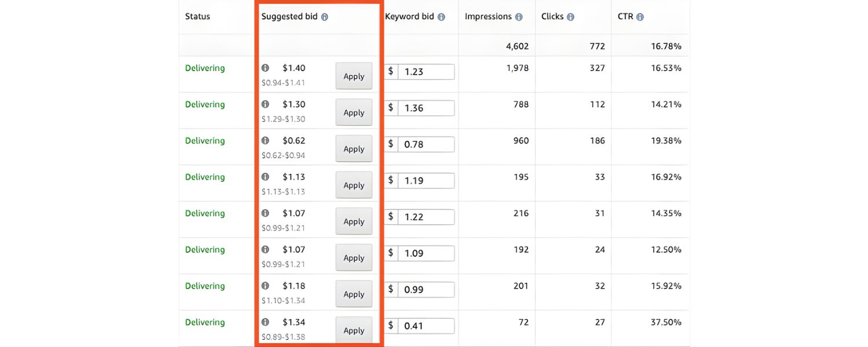
Task: Apply the $0.62 suggested bid
Action: 354,149
